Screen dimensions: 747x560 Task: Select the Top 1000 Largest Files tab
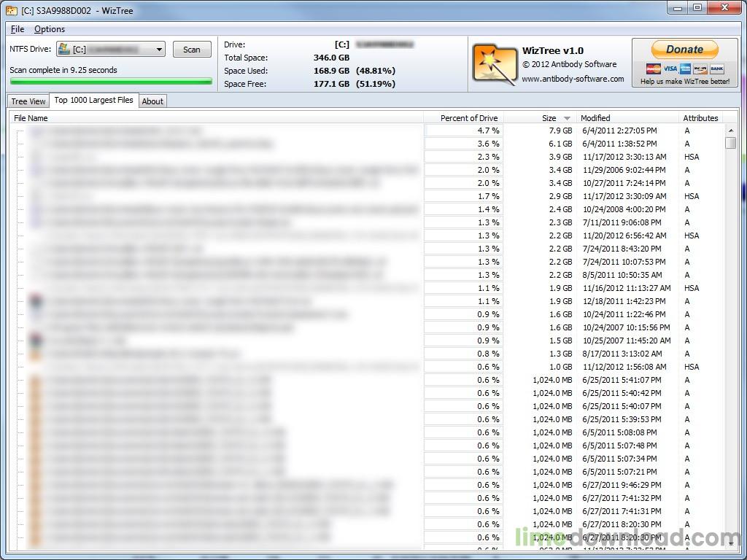(x=94, y=100)
